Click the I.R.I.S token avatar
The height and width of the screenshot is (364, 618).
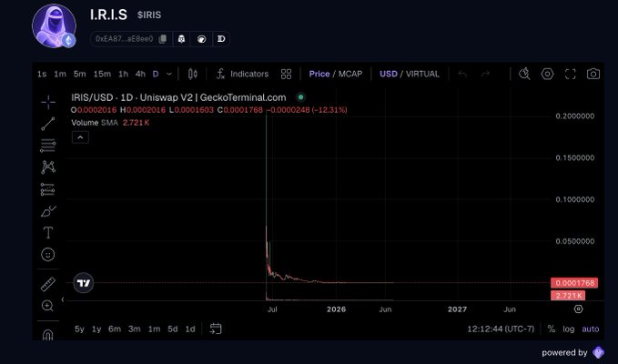coord(54,26)
